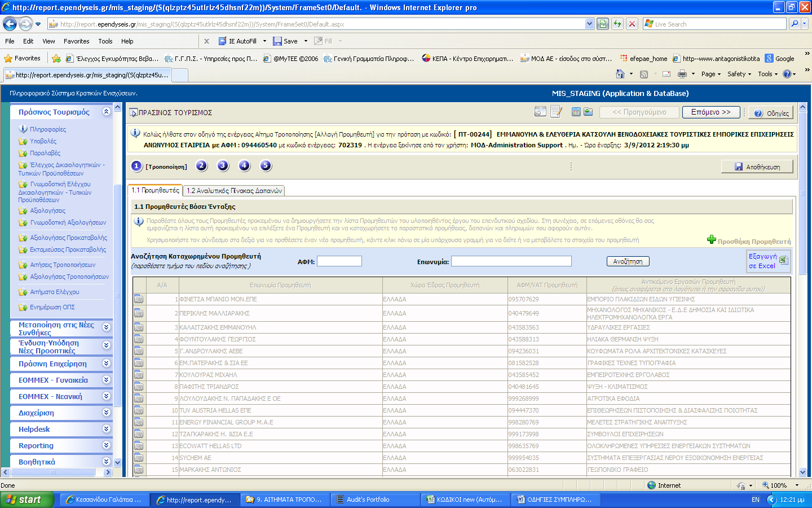Viewport: 812px width, 508px height.
Task: Open the Edit menu
Action: pos(28,41)
